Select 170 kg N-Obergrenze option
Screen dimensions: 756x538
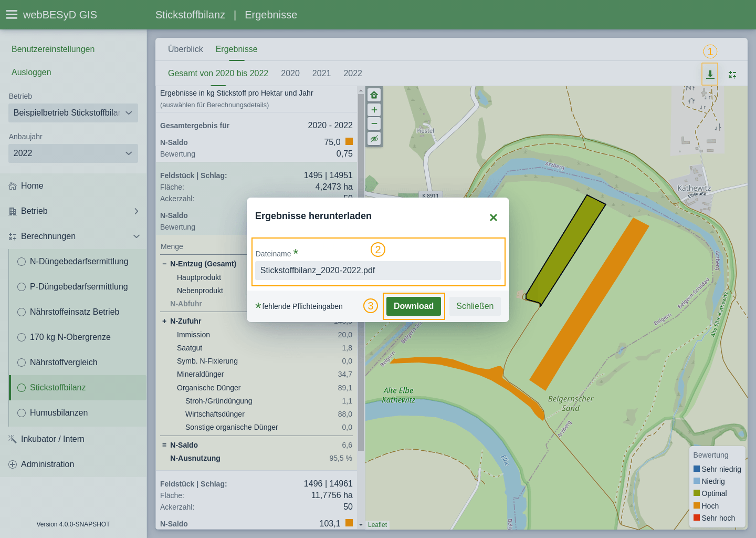pos(22,337)
